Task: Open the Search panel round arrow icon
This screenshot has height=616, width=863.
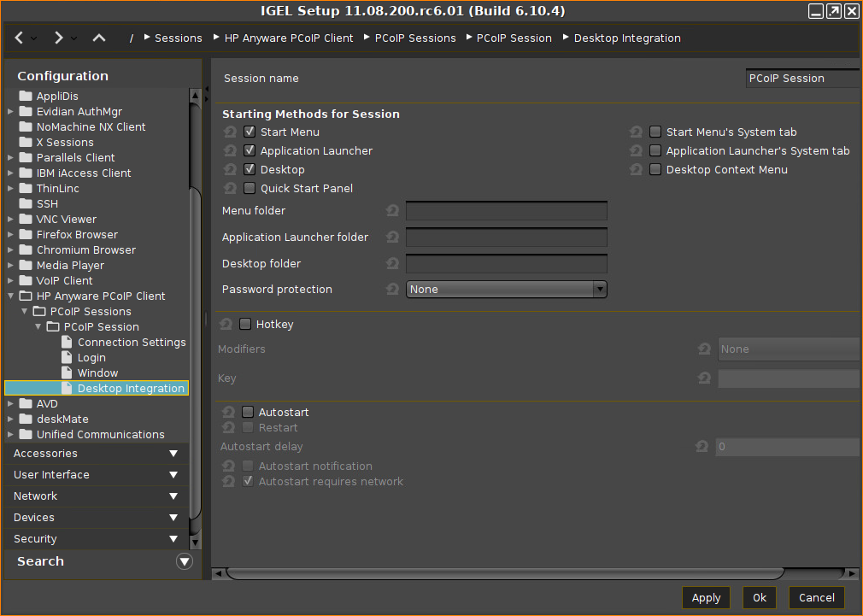Action: 184,561
